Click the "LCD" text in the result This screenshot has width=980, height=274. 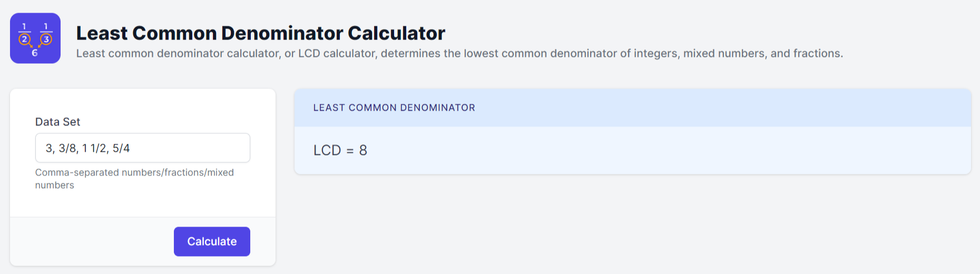(327, 151)
